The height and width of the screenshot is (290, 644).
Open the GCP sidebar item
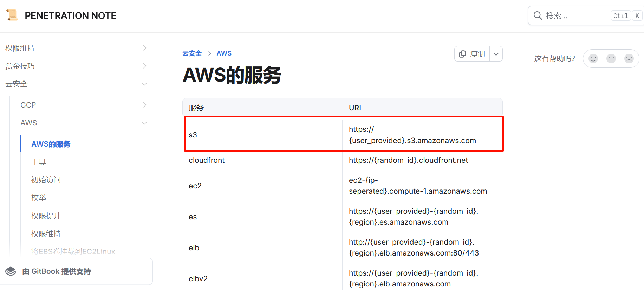(x=28, y=105)
